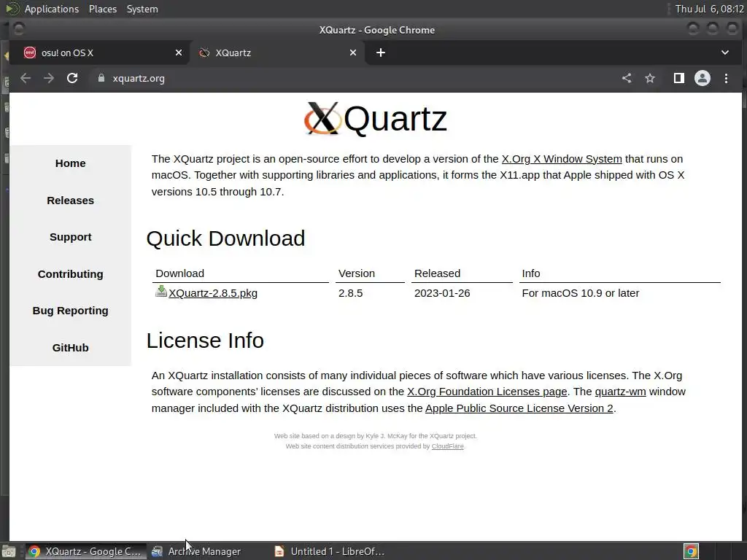
Task: Click the Download column header
Action: tap(179, 273)
